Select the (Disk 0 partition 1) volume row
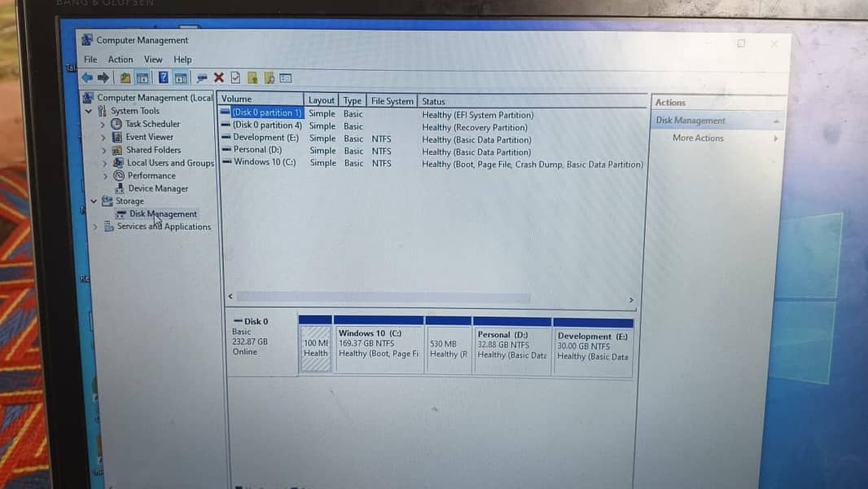Viewport: 868px width, 489px height. tap(267, 112)
